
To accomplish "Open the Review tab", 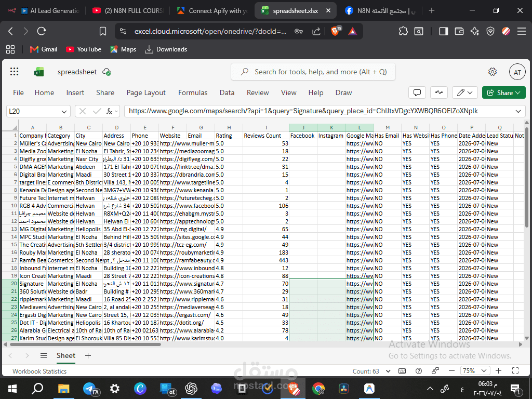I will [258, 92].
